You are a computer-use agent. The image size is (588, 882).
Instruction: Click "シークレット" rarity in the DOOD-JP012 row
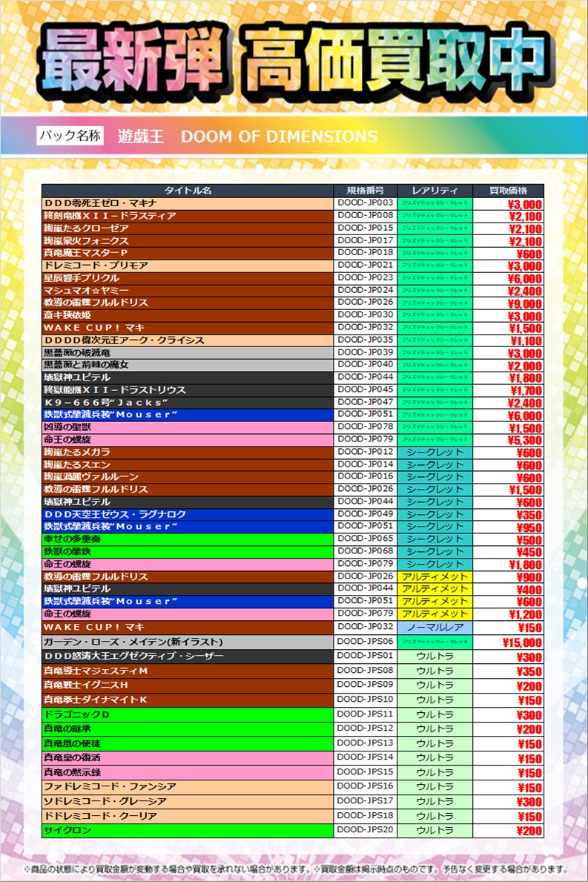[435, 452]
